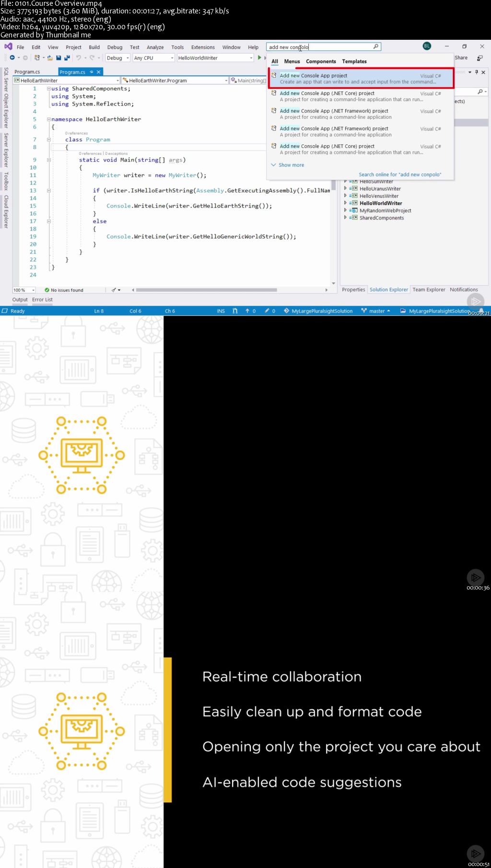The image size is (491, 868).
Task: Open the Debug configuration dropdown
Action: (x=117, y=58)
